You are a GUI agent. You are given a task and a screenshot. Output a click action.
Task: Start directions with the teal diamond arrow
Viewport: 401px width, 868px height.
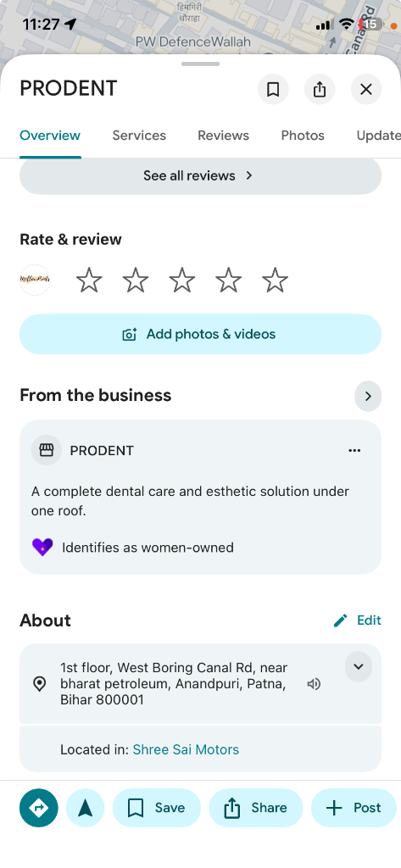39,808
